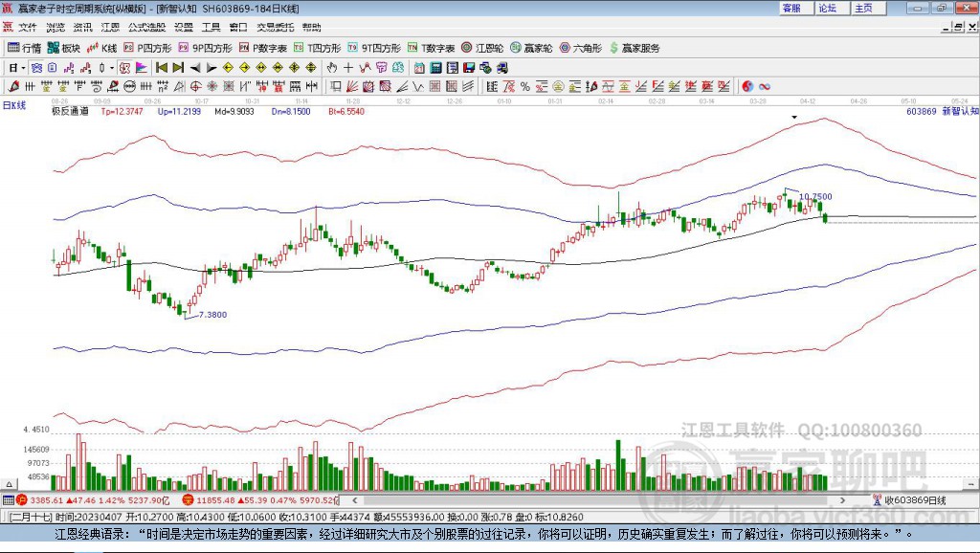The image size is (980, 553).
Task: Open the P四方形 tool
Action: click(147, 48)
